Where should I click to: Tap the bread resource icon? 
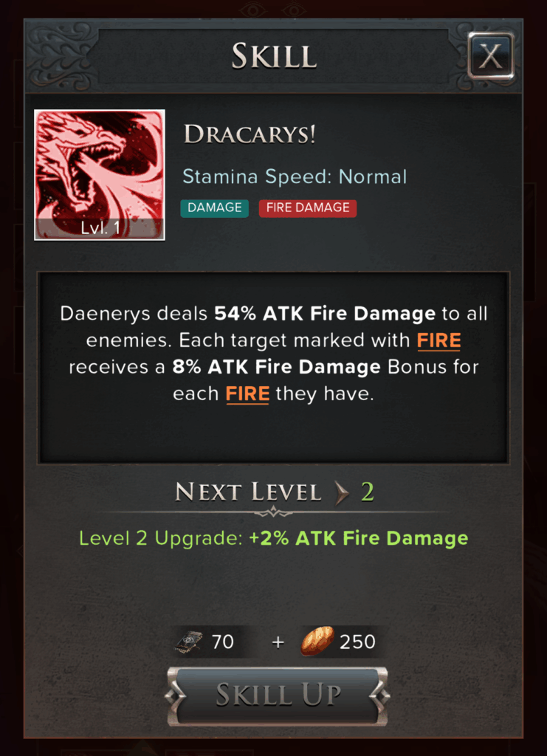(x=317, y=642)
